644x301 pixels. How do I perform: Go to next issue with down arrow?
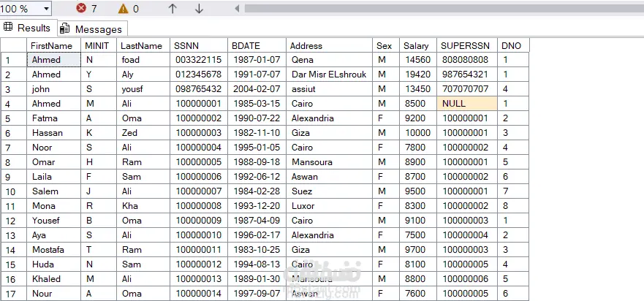pos(199,8)
